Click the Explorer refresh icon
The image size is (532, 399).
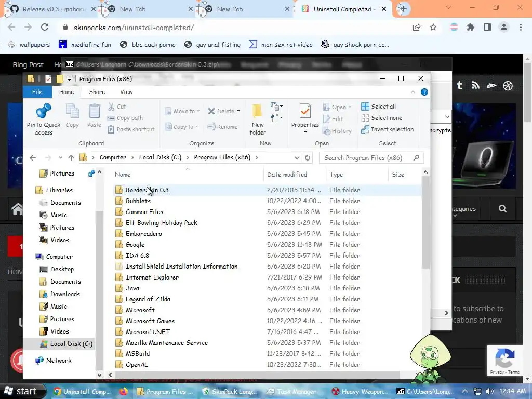308,158
